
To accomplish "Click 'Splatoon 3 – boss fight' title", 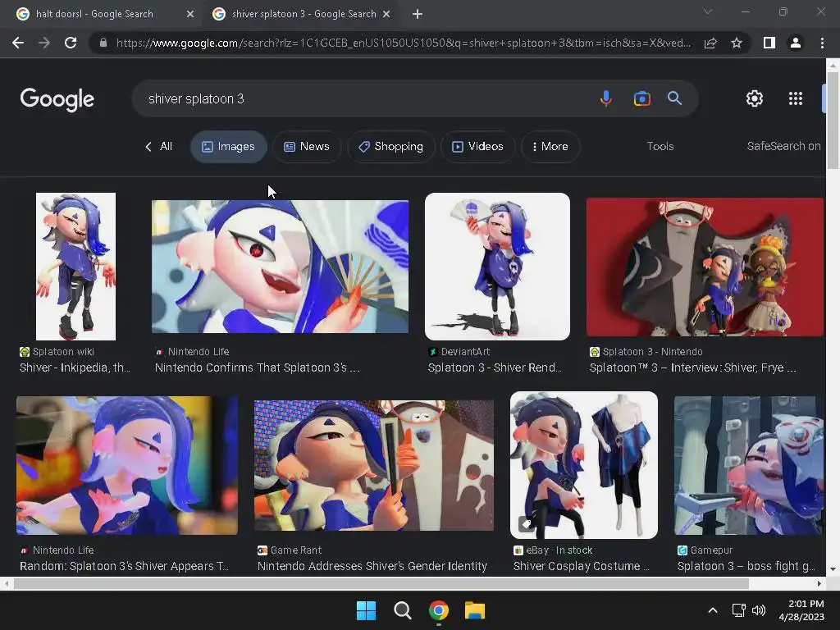I will coord(746,566).
